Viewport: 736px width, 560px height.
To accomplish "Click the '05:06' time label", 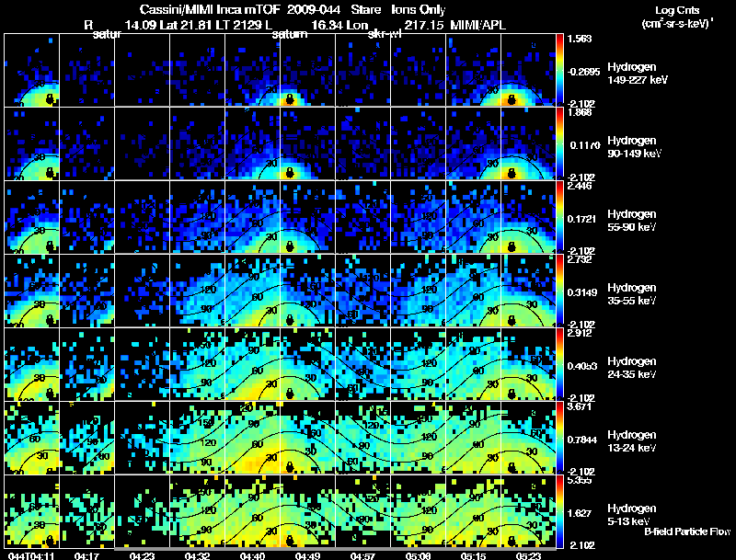I will click(x=419, y=555).
